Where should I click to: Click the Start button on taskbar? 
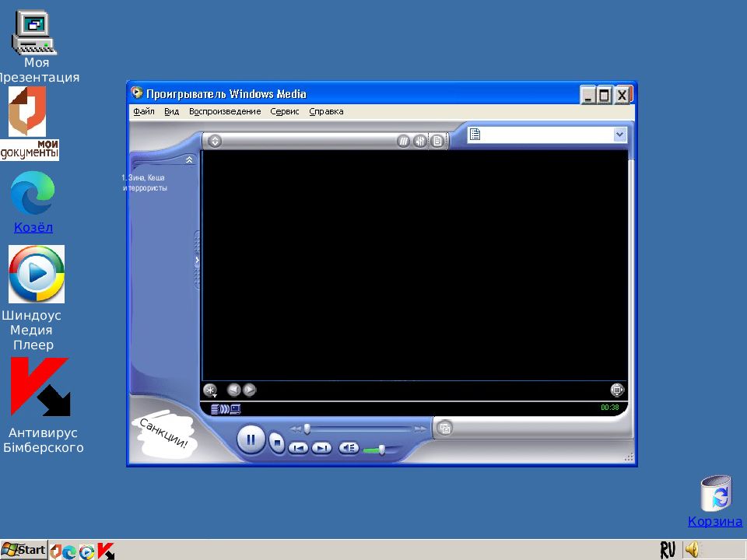(23, 550)
